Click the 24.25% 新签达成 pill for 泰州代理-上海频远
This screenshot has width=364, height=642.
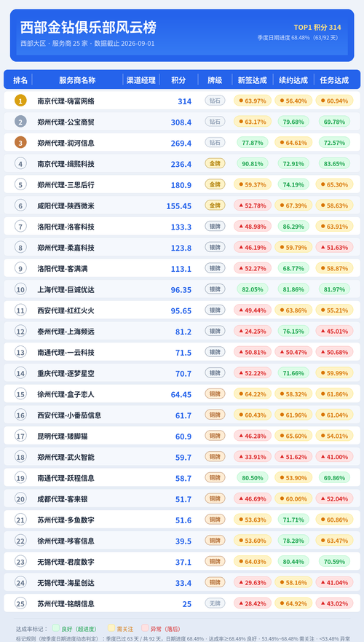tap(253, 332)
